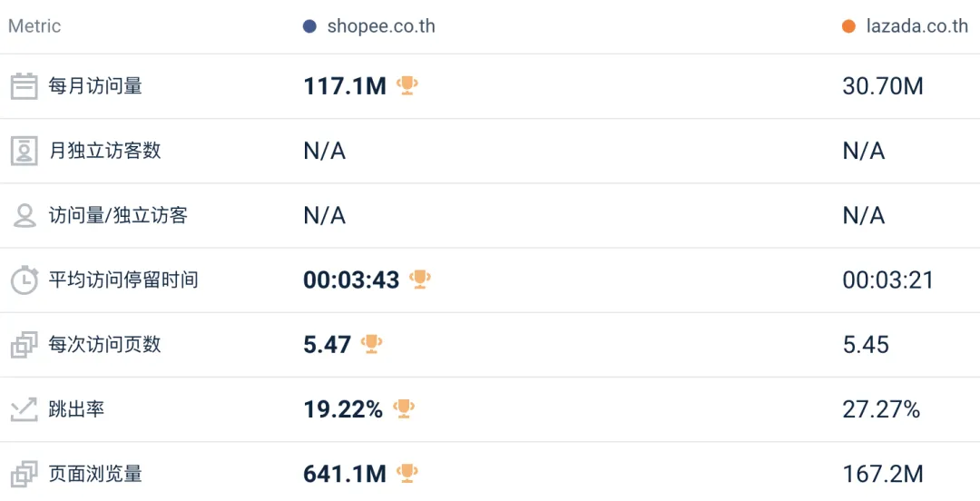This screenshot has width=980, height=501.
Task: Click the trophy icon next to 00:03:43
Action: [419, 279]
